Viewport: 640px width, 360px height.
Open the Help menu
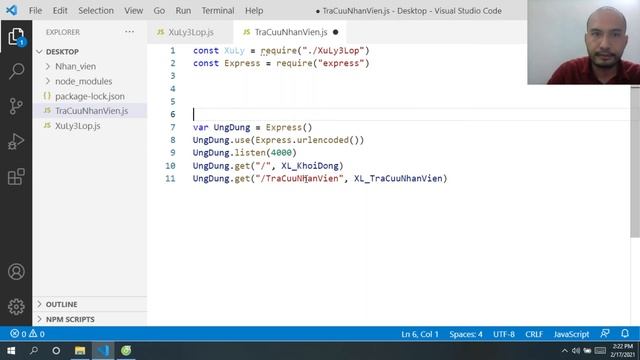tap(254, 11)
